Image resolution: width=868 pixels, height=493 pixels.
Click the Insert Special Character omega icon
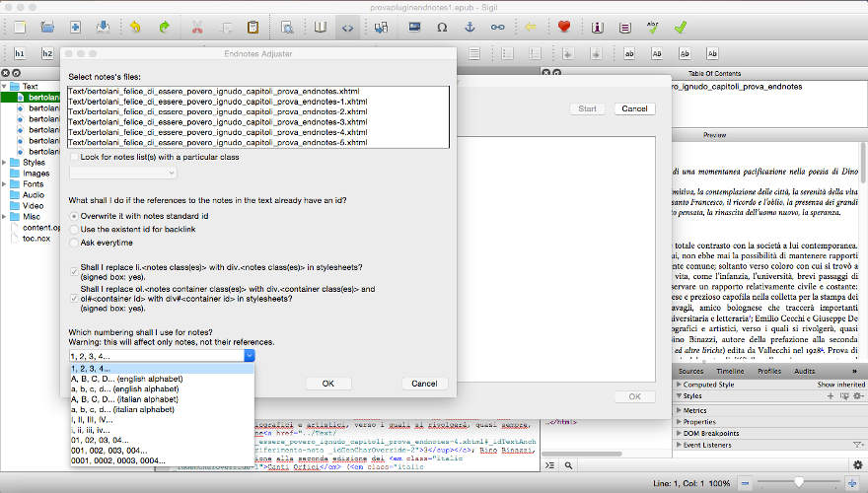(x=442, y=27)
